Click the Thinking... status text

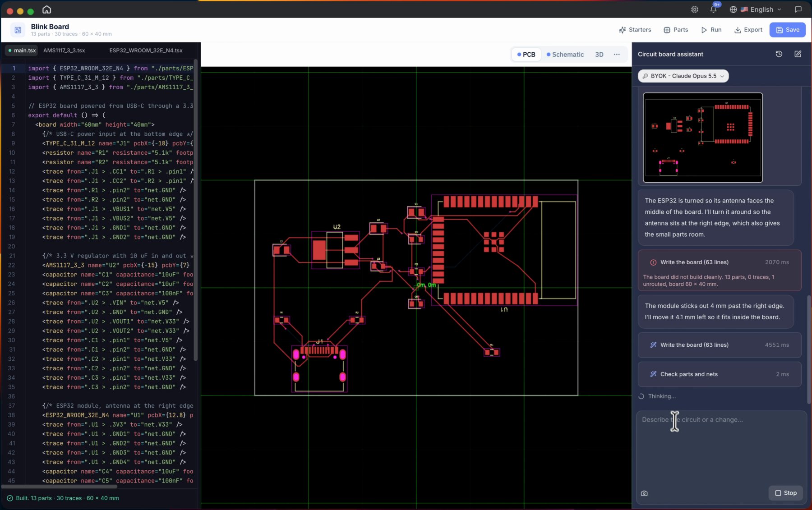click(x=662, y=396)
